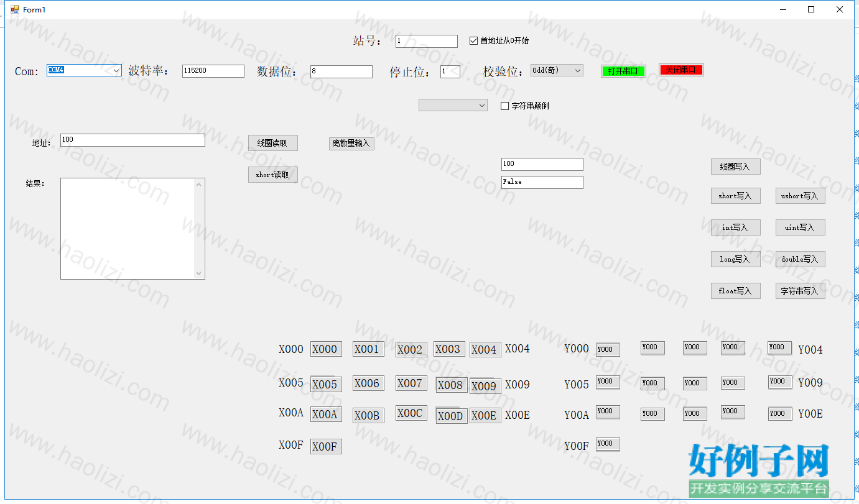Click the X008 button
This screenshot has height=504, width=859.
click(x=452, y=385)
